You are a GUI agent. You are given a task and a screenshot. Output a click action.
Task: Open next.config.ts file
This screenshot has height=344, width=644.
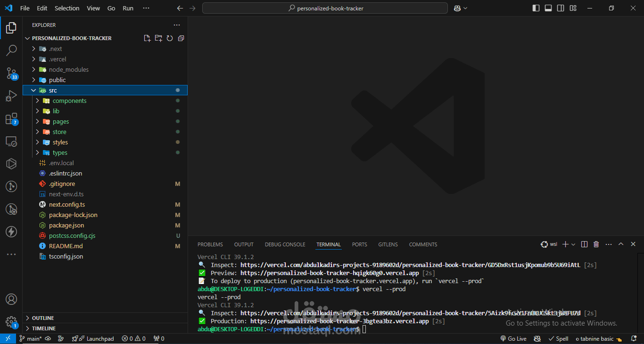[x=105, y=204]
